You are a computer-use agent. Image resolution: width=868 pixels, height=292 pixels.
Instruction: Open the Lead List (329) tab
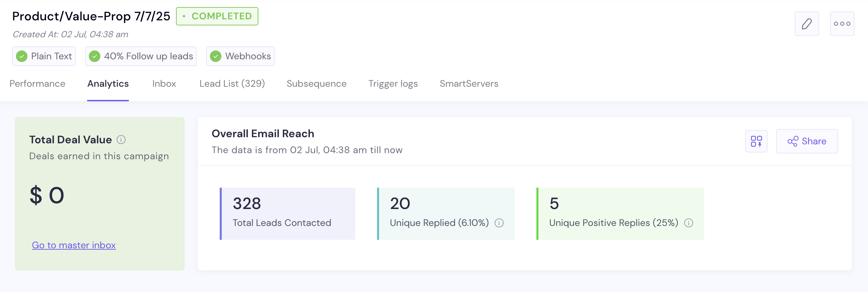[232, 84]
